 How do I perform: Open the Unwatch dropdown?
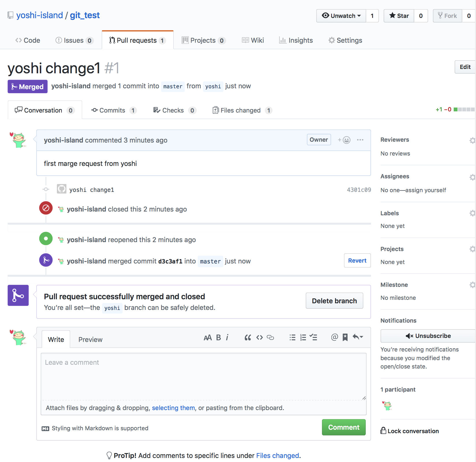[341, 16]
